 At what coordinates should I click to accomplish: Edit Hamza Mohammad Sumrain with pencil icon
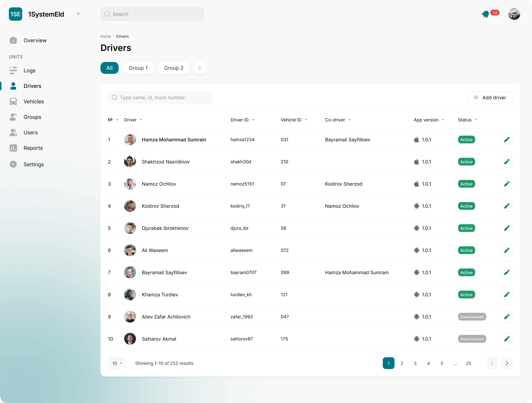[x=507, y=140]
